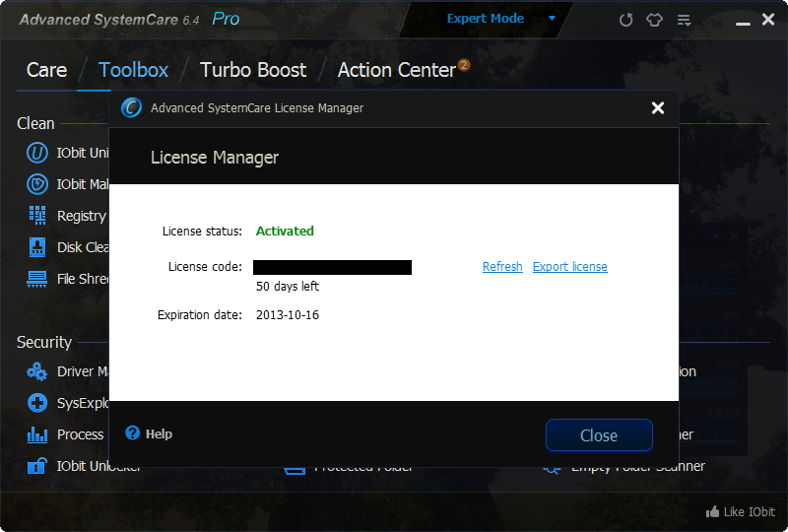The width and height of the screenshot is (788, 532).
Task: Click the Empty Folder Scanner icon
Action: (x=552, y=470)
